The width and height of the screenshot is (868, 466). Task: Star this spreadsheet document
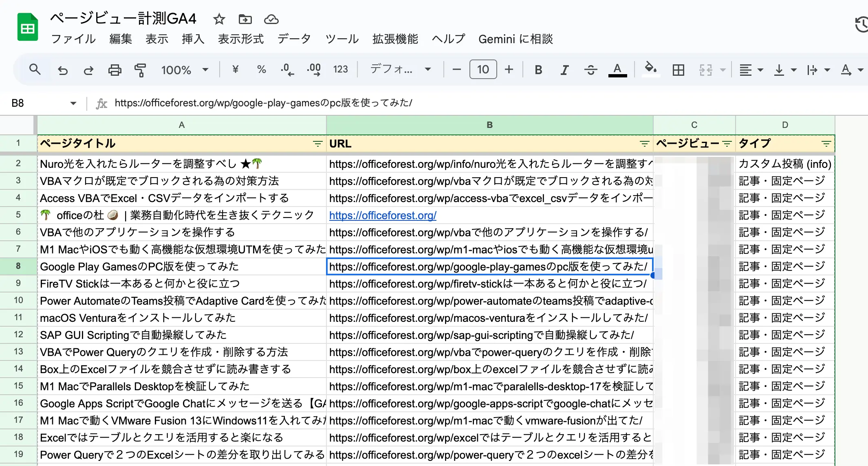tap(219, 19)
